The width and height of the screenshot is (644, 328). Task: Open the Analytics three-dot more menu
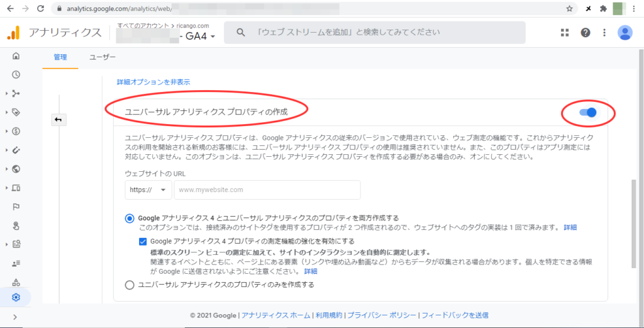(604, 33)
